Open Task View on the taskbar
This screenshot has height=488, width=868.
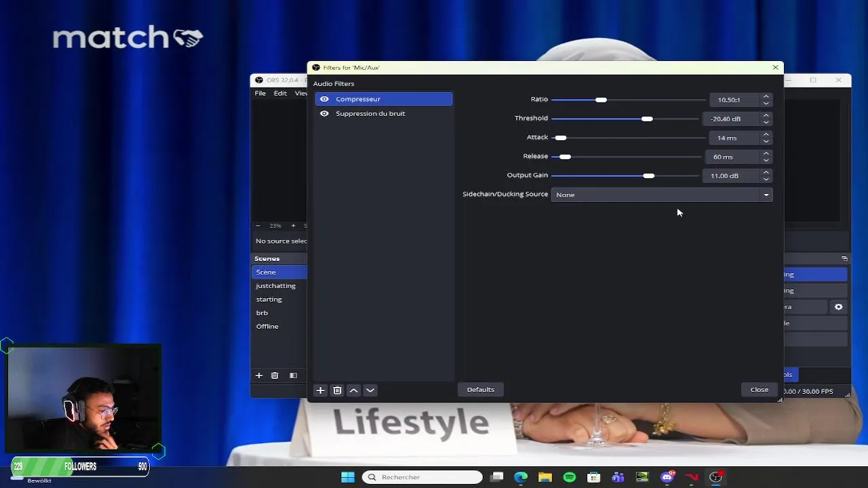pos(497,477)
